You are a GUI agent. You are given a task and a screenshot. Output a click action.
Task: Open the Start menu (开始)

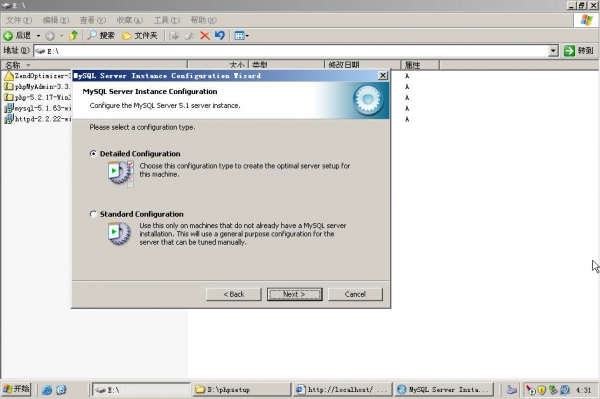point(16,389)
